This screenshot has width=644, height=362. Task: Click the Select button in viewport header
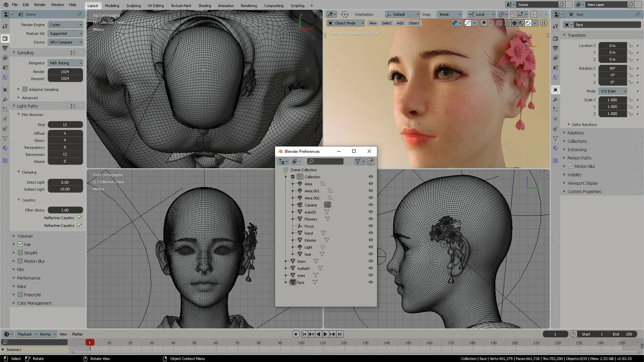coord(386,23)
